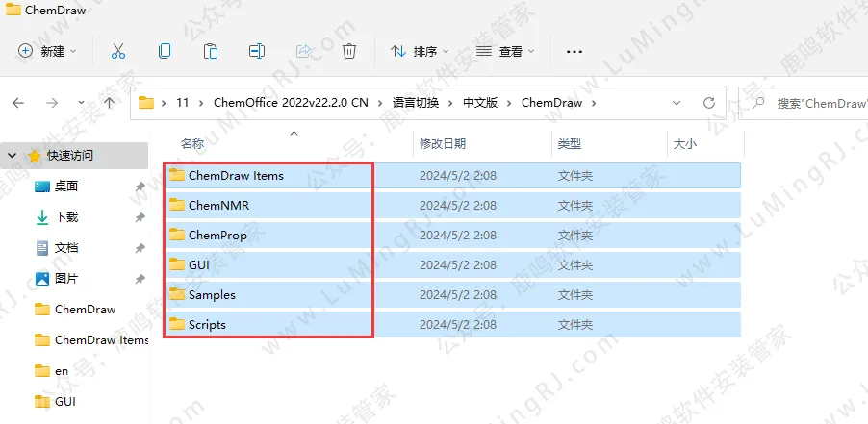The width and height of the screenshot is (868, 424).
Task: Click pin icon next to 图片
Action: pos(140,280)
